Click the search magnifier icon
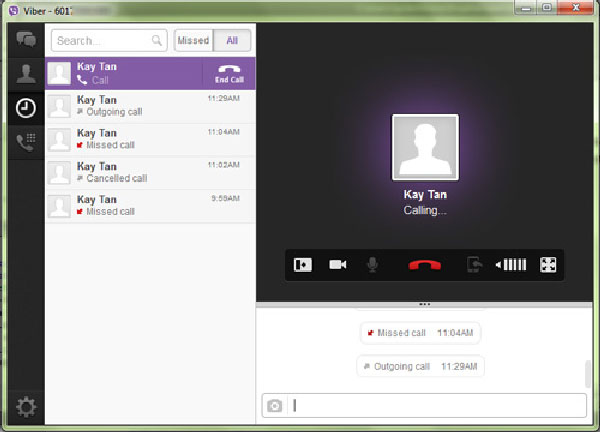600x432 pixels. [x=157, y=40]
